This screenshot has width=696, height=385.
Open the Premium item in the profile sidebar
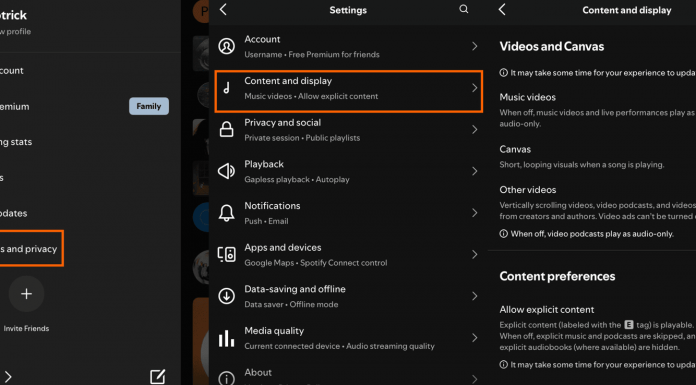click(x=14, y=107)
